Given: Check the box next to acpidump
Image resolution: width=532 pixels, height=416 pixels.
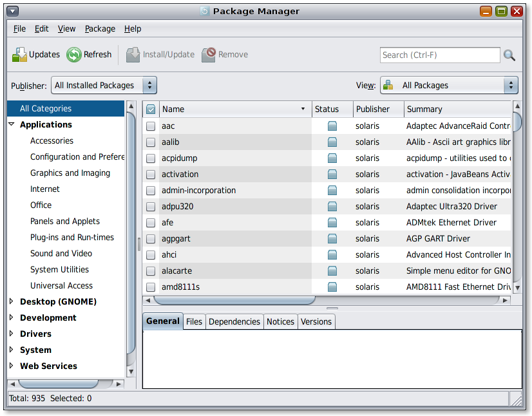Looking at the screenshot, I should pos(151,158).
